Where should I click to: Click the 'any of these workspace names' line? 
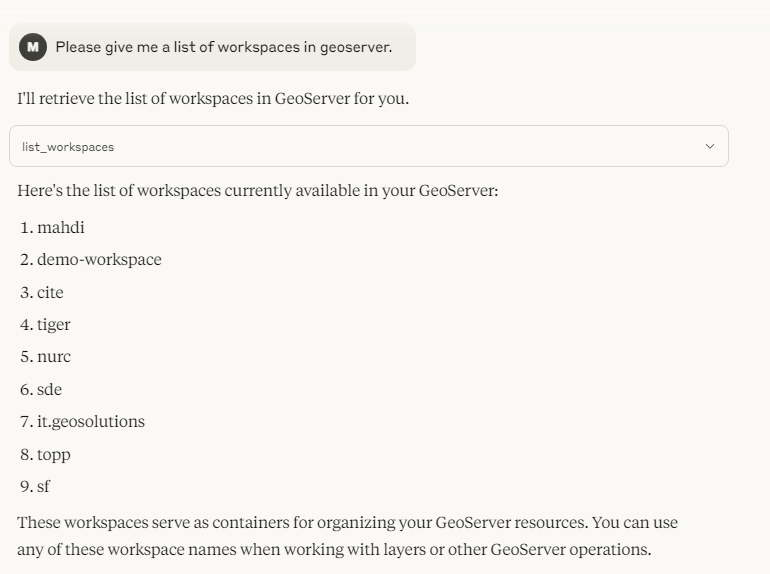pos(334,549)
